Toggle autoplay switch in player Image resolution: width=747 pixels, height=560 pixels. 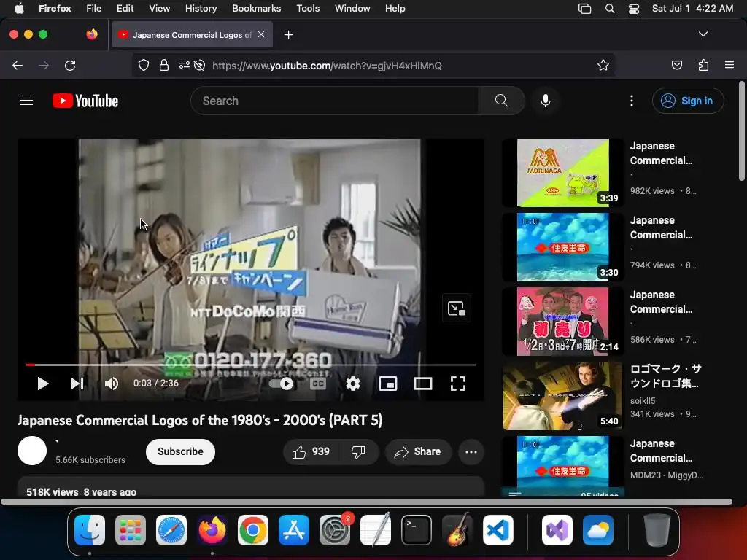click(282, 384)
